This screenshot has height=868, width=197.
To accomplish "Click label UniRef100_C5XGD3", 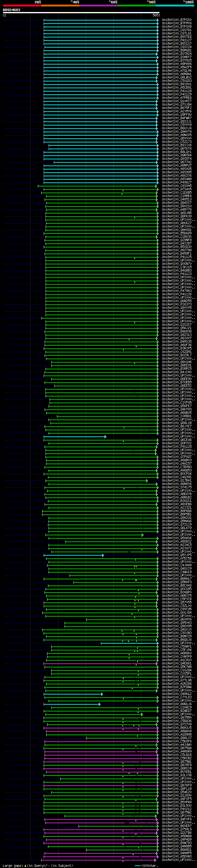I will (177, 81).
